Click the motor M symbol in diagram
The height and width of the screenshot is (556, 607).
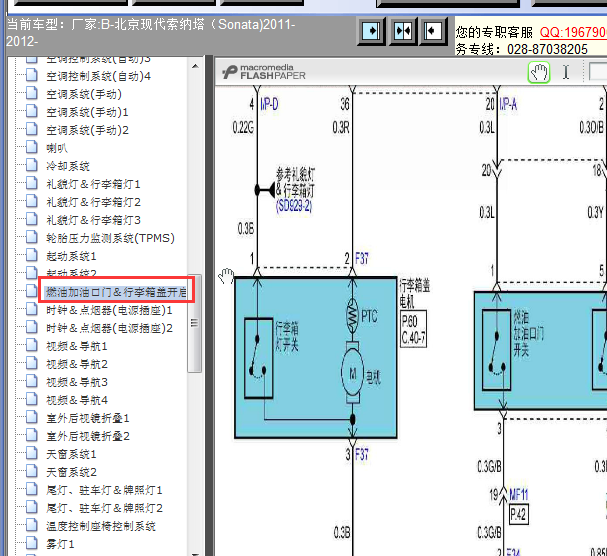352,372
